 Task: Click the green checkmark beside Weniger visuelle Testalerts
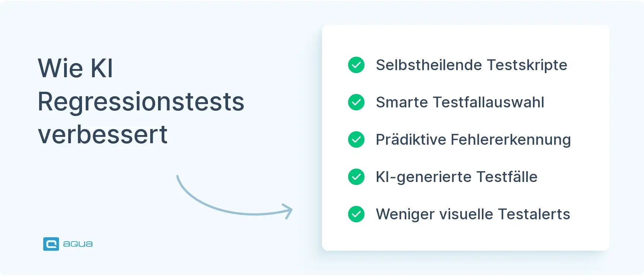point(356,214)
